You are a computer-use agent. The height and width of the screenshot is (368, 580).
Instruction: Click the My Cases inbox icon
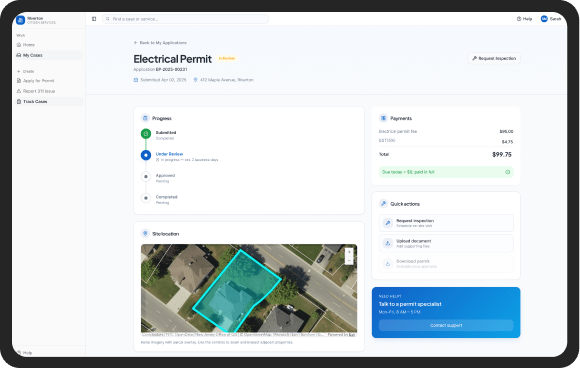19,55
